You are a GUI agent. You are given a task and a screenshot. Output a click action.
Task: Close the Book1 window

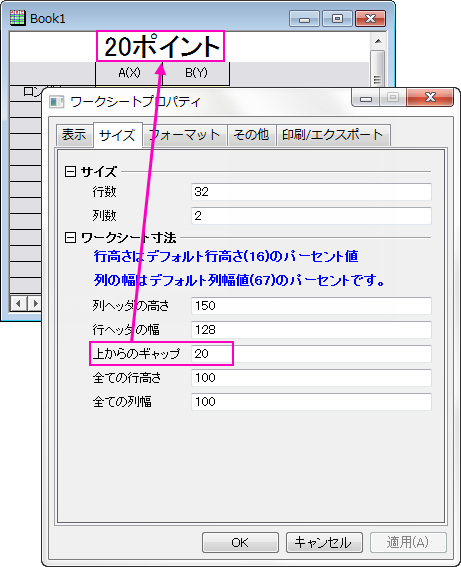[370, 19]
